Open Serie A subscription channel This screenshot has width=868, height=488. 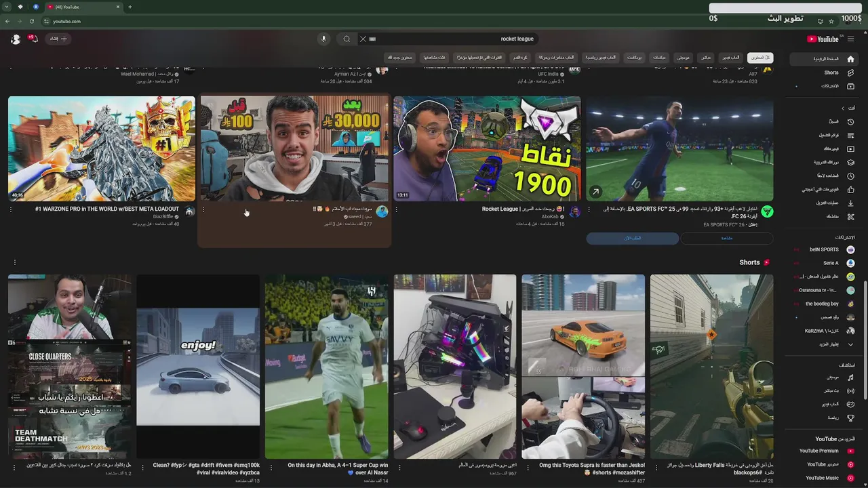[x=825, y=263]
